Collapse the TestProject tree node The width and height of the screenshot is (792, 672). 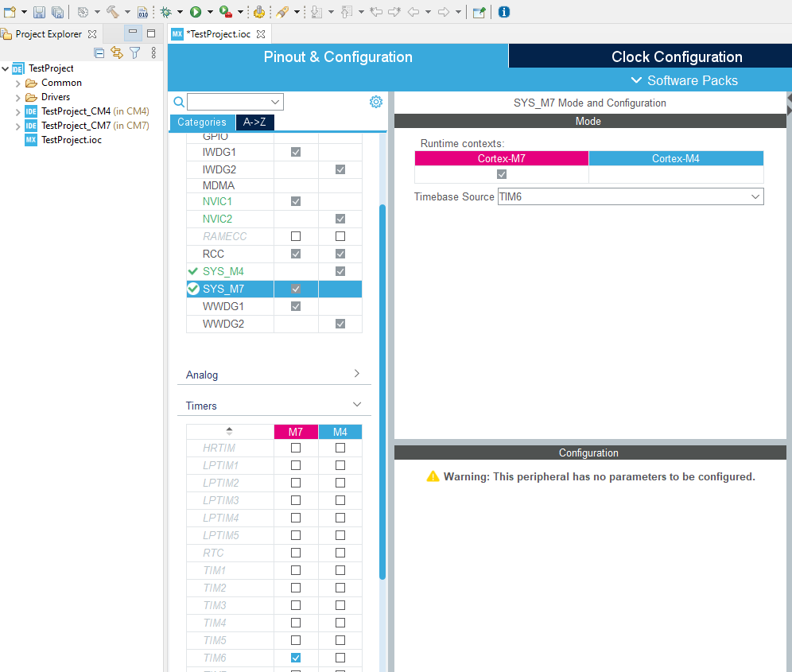(6, 68)
